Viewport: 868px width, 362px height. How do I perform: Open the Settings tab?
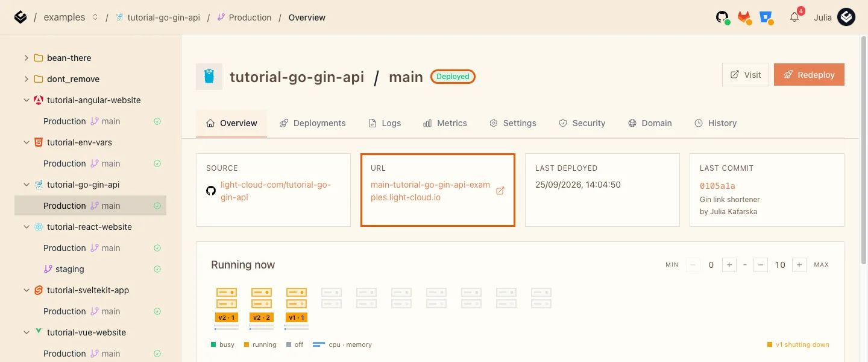512,123
